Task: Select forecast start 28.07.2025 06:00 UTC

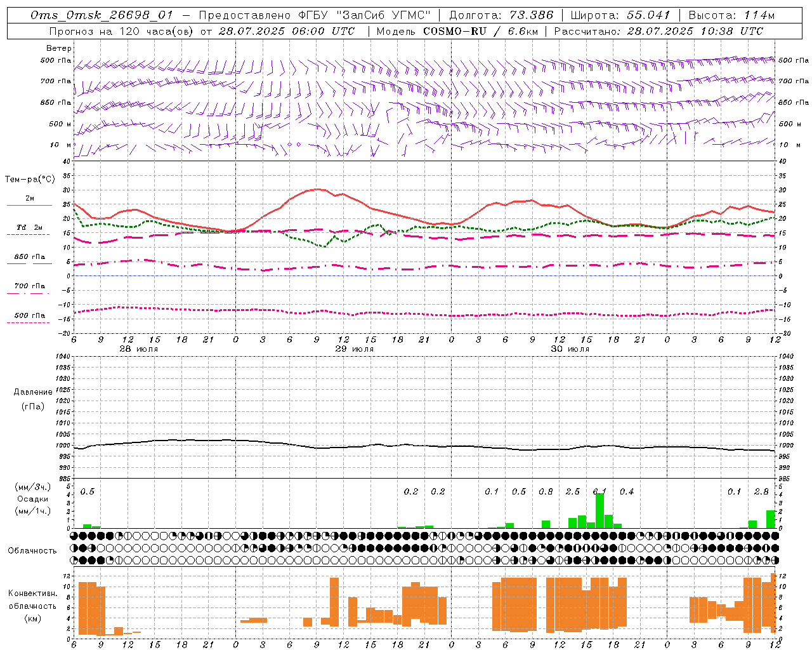Action: (x=287, y=31)
